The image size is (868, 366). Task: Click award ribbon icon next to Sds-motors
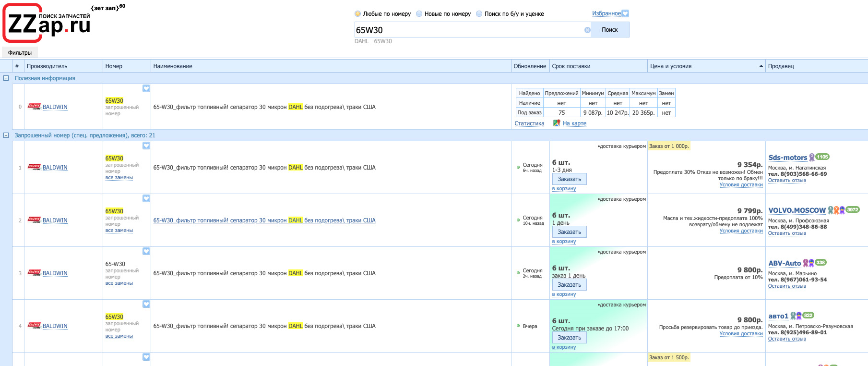click(812, 157)
